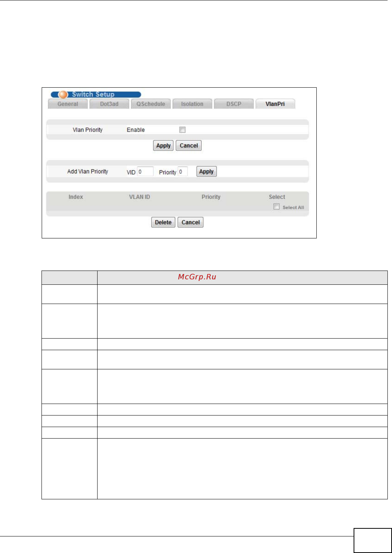Viewport: 392px width, 553px height.
Task: Click the Priority column header
Action: click(x=211, y=197)
